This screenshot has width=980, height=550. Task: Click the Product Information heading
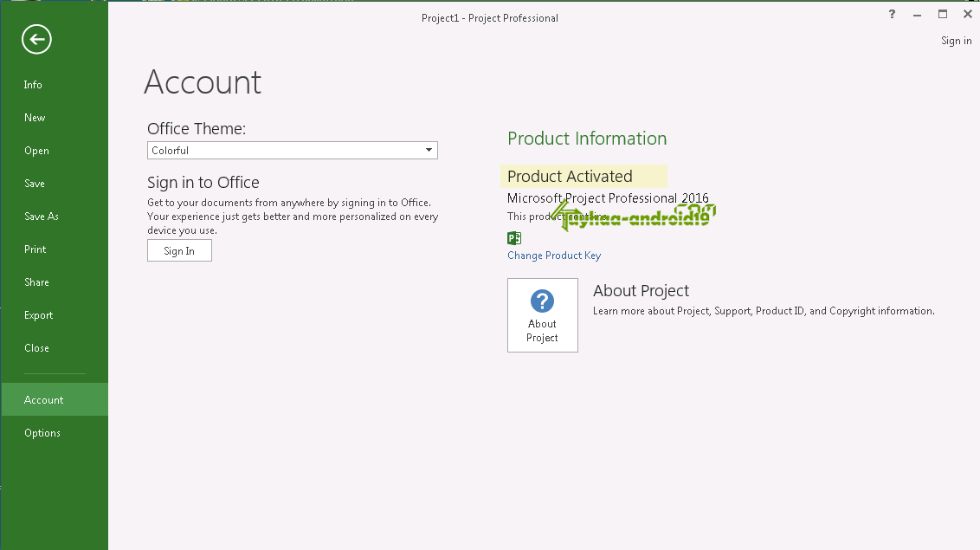(x=587, y=138)
